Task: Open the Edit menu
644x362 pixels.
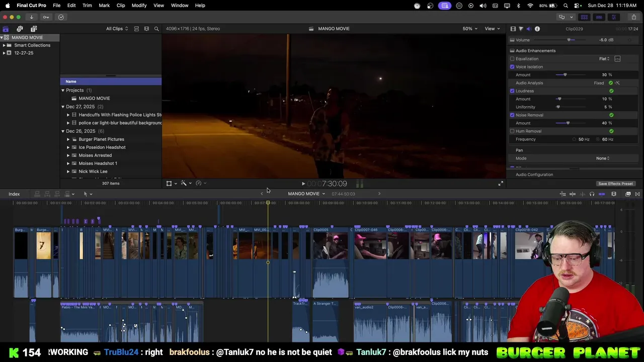Action: pos(71,6)
